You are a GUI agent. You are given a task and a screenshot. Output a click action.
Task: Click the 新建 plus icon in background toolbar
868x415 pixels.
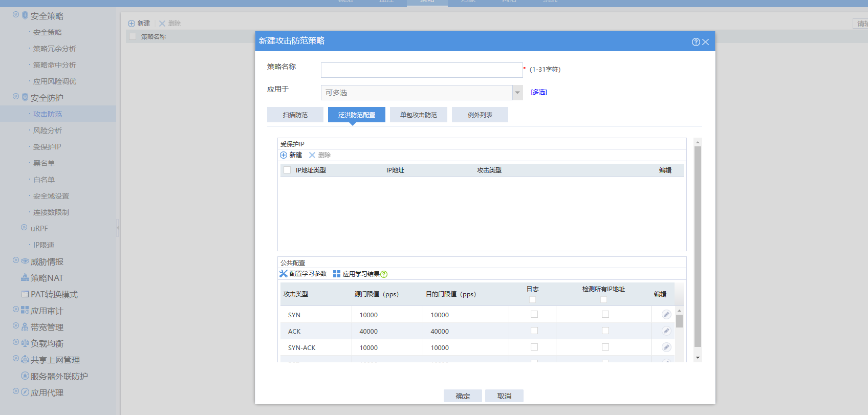[132, 24]
